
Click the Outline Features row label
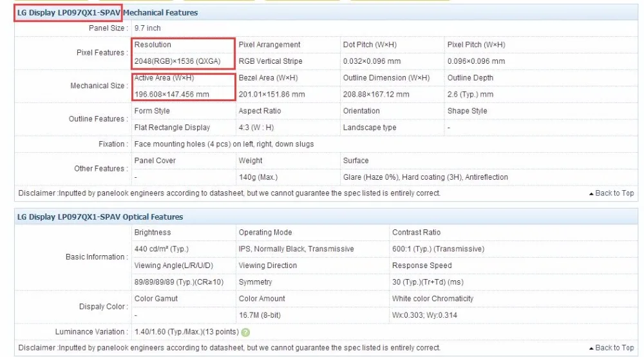pyautogui.click(x=98, y=119)
